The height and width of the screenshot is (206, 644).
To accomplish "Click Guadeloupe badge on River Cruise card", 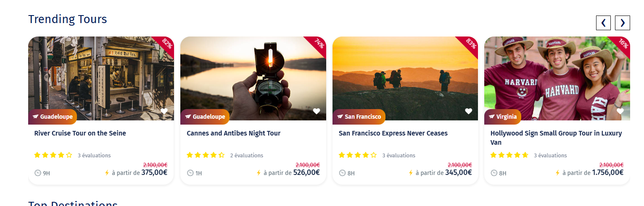I will [x=53, y=117].
